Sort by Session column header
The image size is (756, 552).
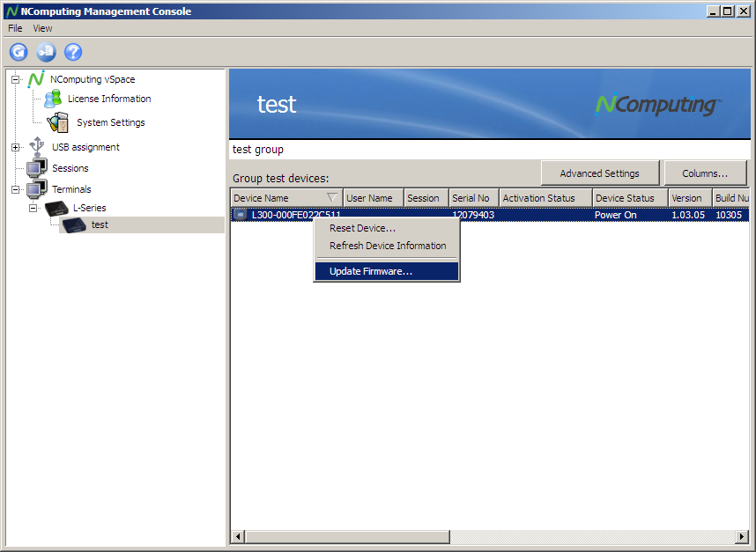pos(426,198)
